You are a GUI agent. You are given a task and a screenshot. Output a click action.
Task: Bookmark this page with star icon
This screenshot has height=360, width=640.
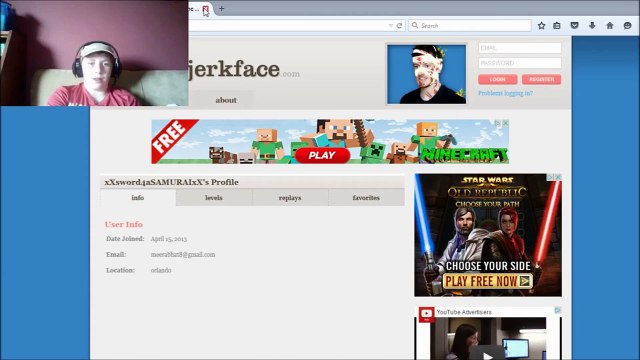541,26
